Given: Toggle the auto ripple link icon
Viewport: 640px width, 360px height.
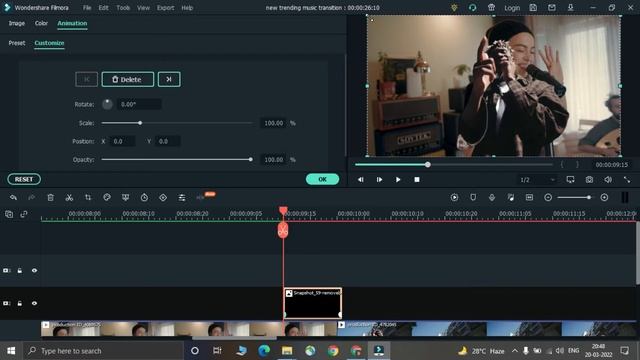Looking at the screenshot, I should pos(24,214).
